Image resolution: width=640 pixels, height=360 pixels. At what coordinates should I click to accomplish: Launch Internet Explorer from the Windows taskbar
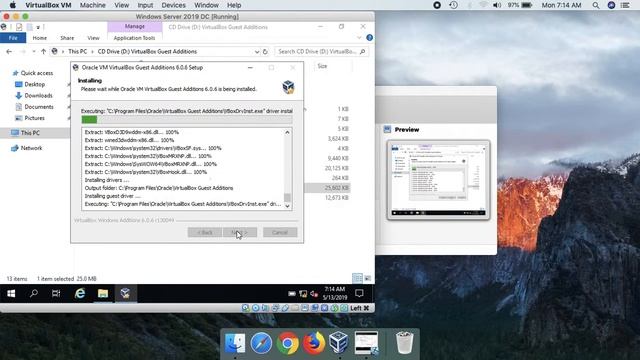[x=80, y=293]
